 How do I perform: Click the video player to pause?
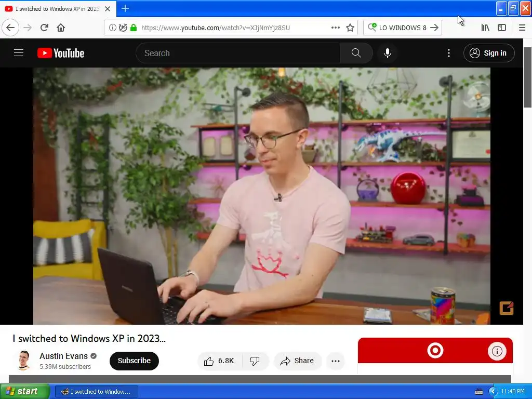coord(262,196)
